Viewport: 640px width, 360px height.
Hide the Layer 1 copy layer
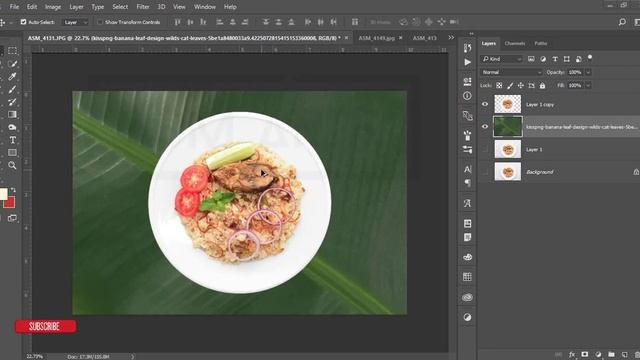[x=485, y=104]
